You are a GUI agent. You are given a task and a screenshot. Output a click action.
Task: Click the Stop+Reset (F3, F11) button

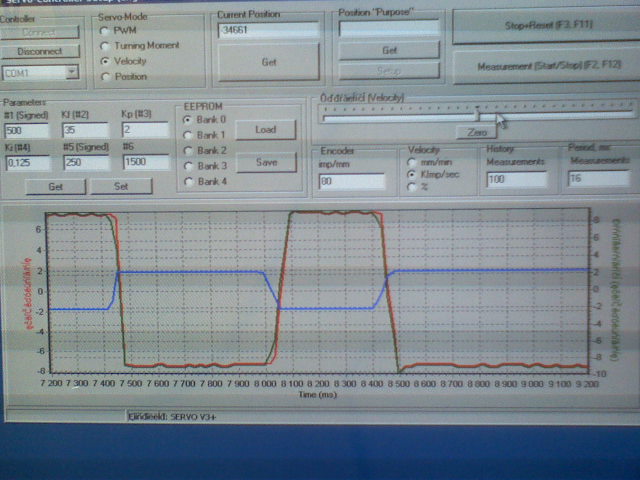point(548,26)
